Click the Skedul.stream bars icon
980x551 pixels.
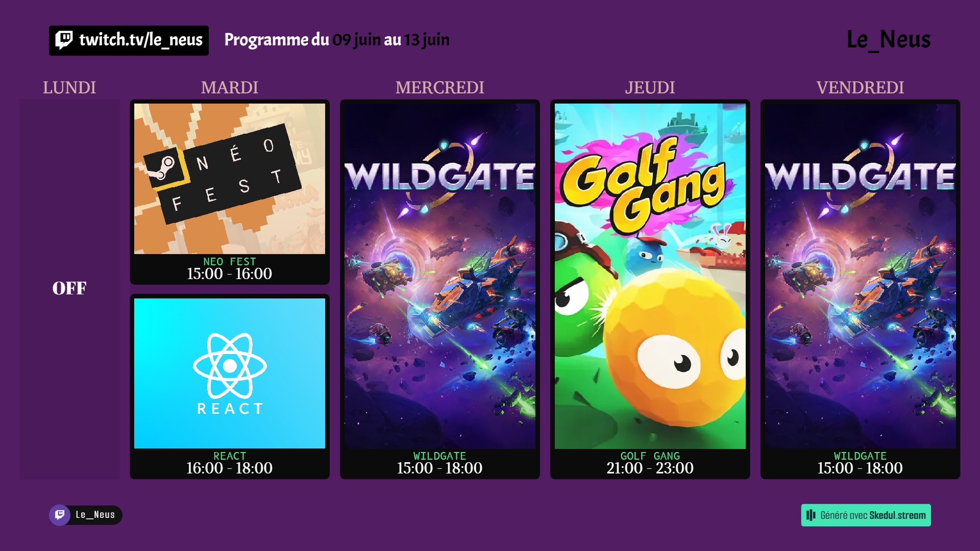click(x=811, y=515)
